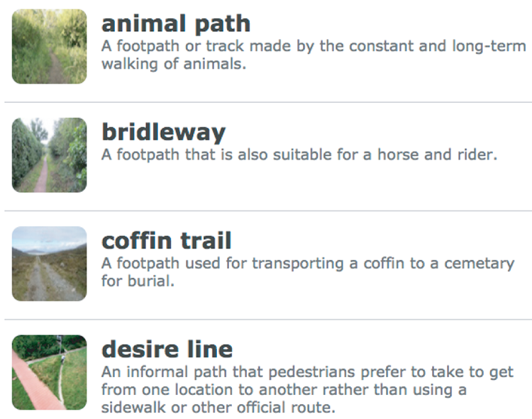The image size is (532, 419).
Task: Click divider between animal path and bridleway
Action: 268,102
